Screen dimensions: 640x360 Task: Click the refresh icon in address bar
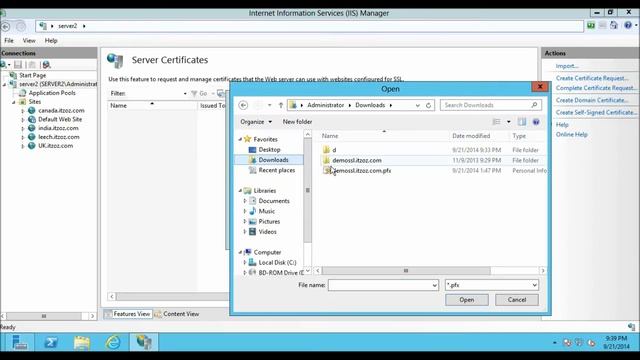coord(428,105)
